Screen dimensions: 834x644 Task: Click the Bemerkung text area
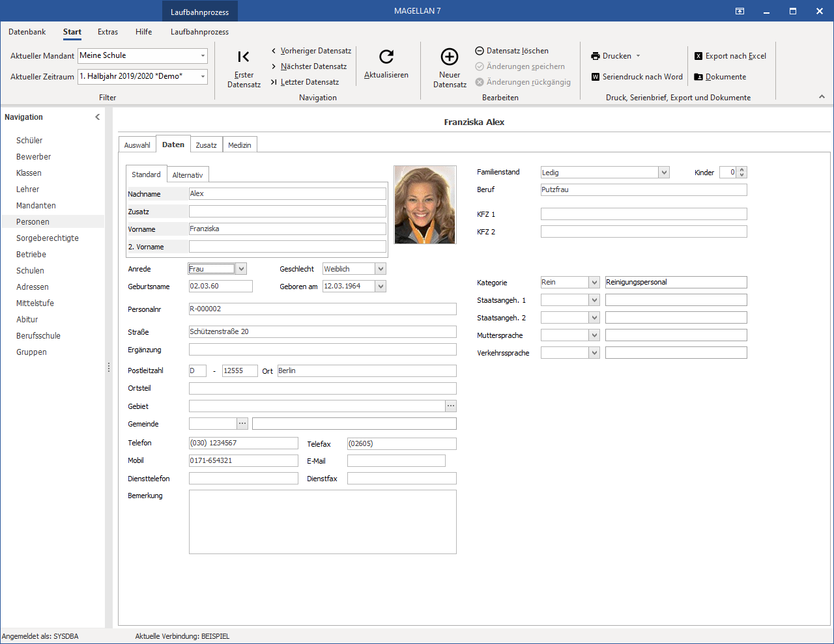tap(323, 522)
